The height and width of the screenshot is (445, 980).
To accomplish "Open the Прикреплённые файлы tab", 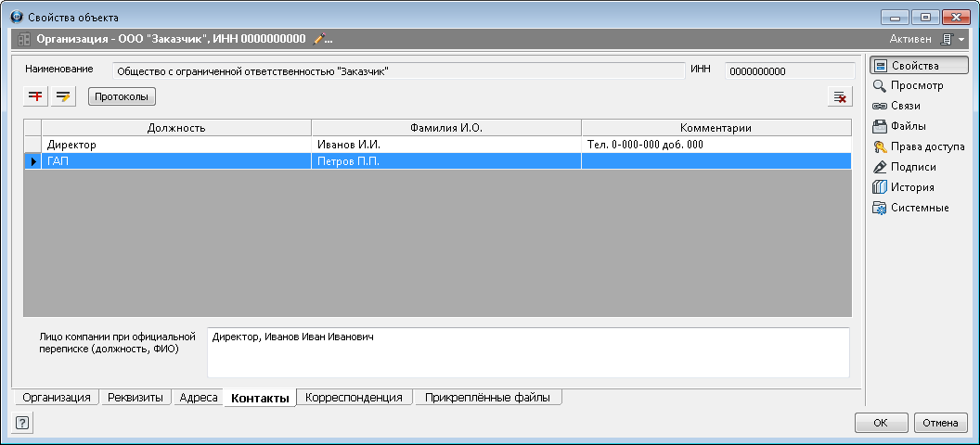I will tap(487, 398).
